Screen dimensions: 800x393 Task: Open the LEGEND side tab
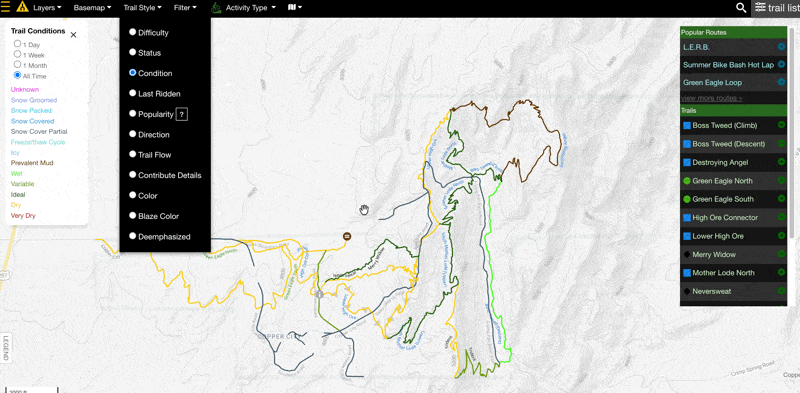click(6, 349)
